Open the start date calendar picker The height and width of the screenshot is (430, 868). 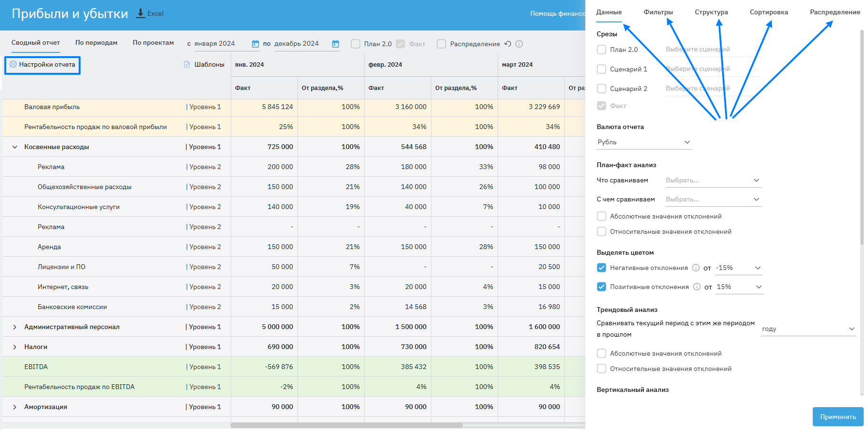255,44
